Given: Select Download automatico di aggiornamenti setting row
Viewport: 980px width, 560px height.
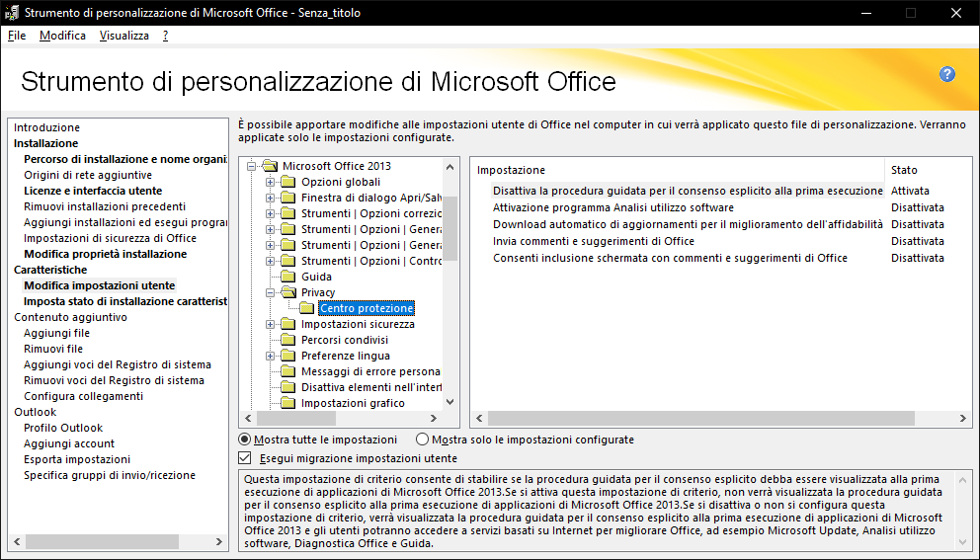Looking at the screenshot, I should [688, 224].
